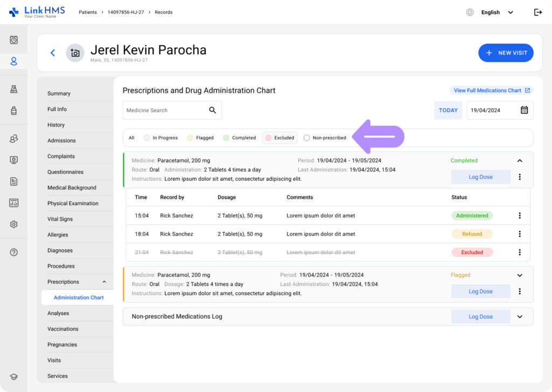Viewport: 552px width, 392px height.
Task: Select the patients person icon in sidebar
Action: point(13,61)
